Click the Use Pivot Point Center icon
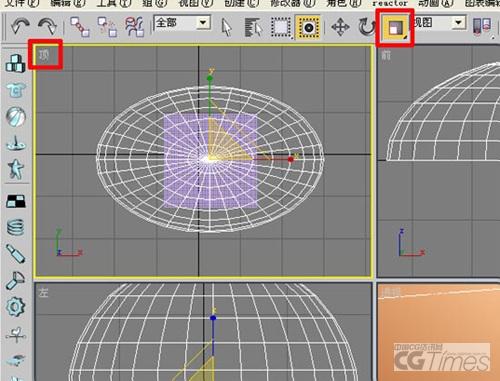500x381 pixels. [483, 26]
